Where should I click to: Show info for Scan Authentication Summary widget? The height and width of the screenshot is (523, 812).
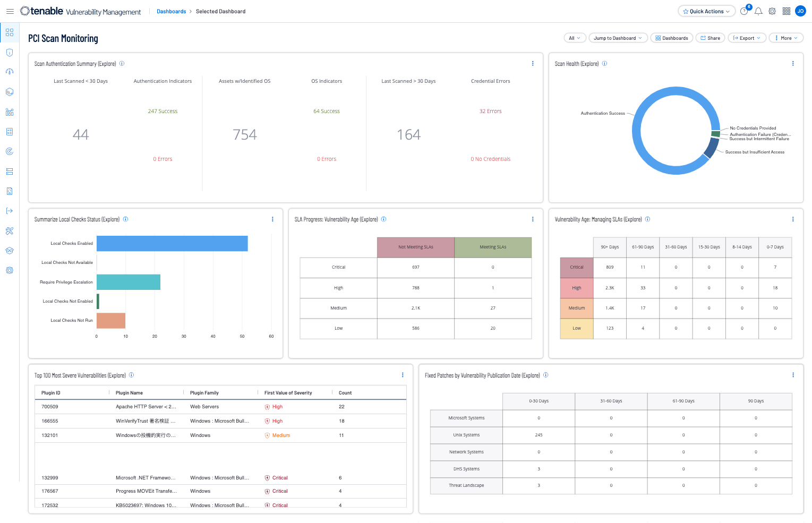(x=122, y=64)
